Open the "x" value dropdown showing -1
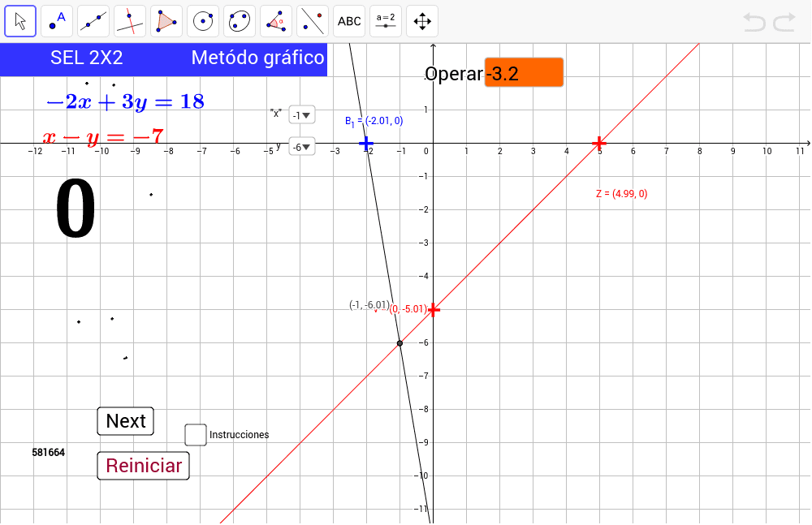 coord(302,115)
